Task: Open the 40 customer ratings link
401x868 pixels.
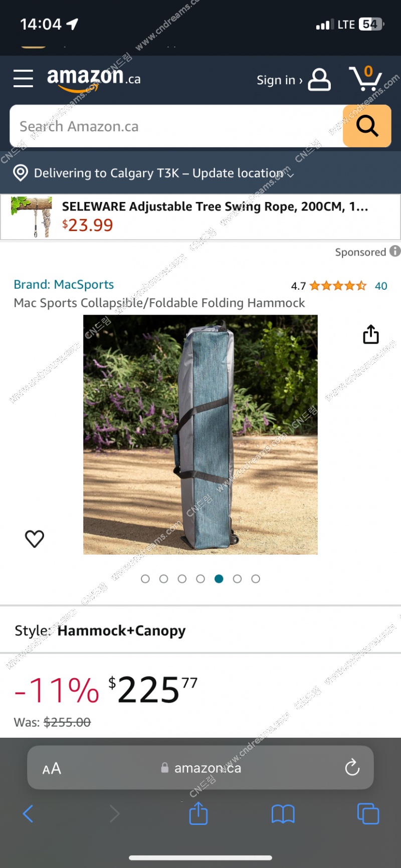Action: (381, 286)
